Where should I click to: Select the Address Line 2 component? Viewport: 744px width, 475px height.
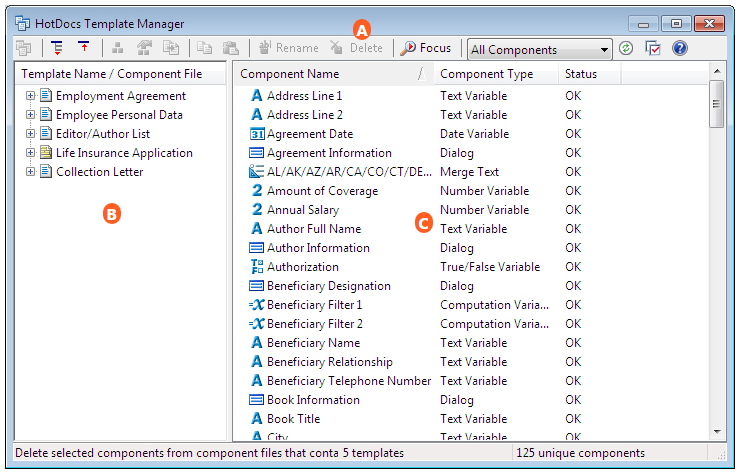pyautogui.click(x=305, y=115)
